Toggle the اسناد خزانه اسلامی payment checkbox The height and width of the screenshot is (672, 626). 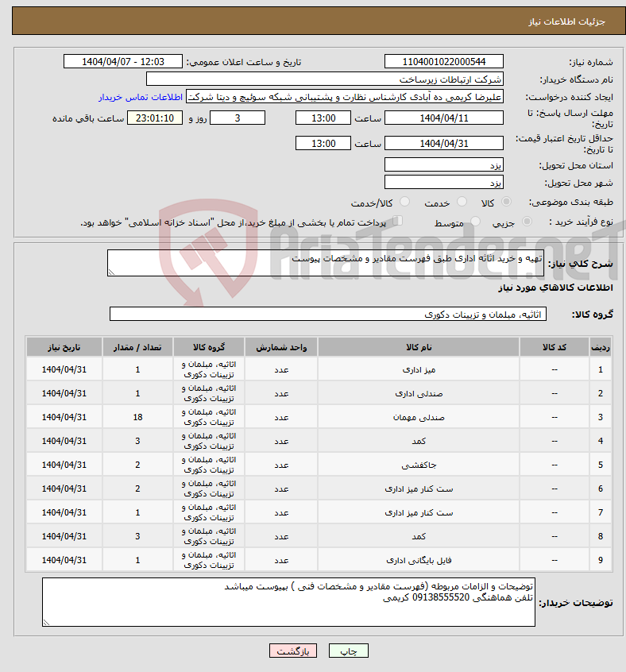tap(398, 221)
